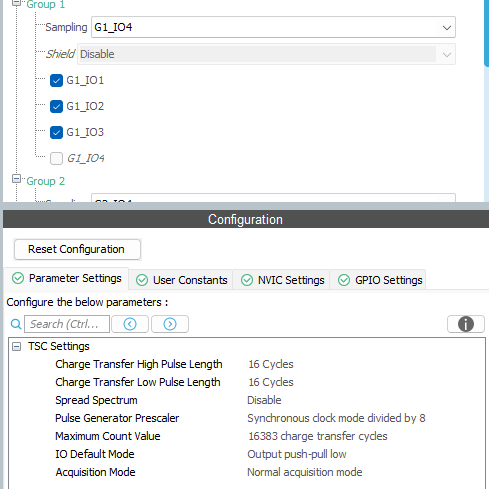Collapse the Group 1 tree node

(16, 3)
